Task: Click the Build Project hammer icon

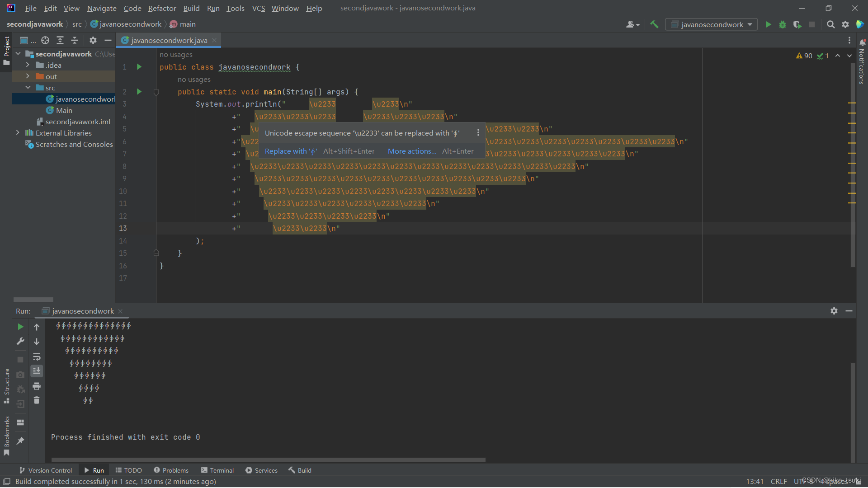Action: pos(654,24)
